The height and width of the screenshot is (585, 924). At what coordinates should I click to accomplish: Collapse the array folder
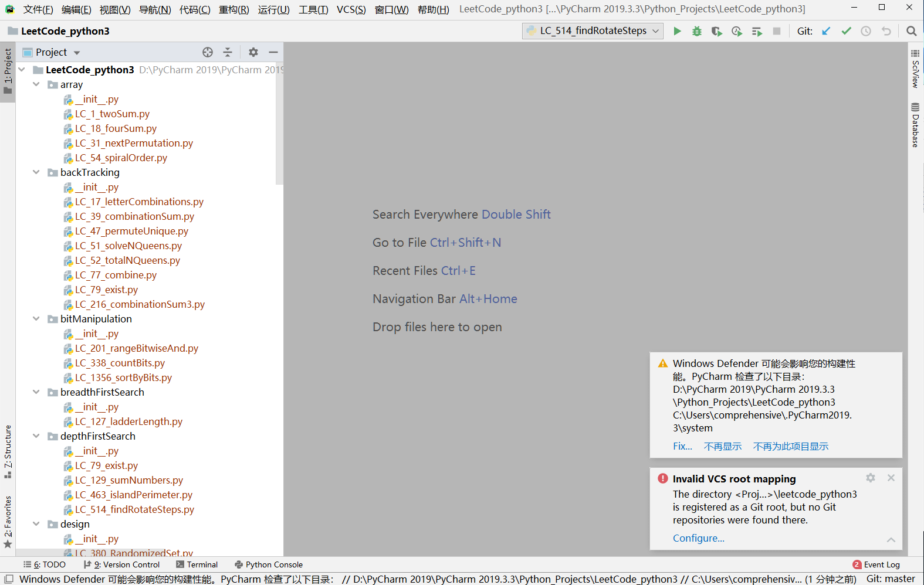coord(36,84)
